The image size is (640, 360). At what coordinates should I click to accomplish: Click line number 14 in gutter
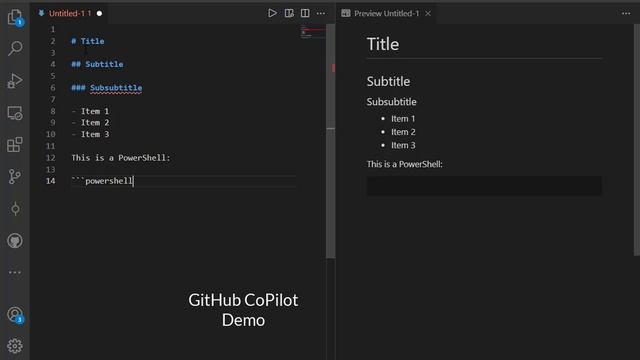pos(50,181)
